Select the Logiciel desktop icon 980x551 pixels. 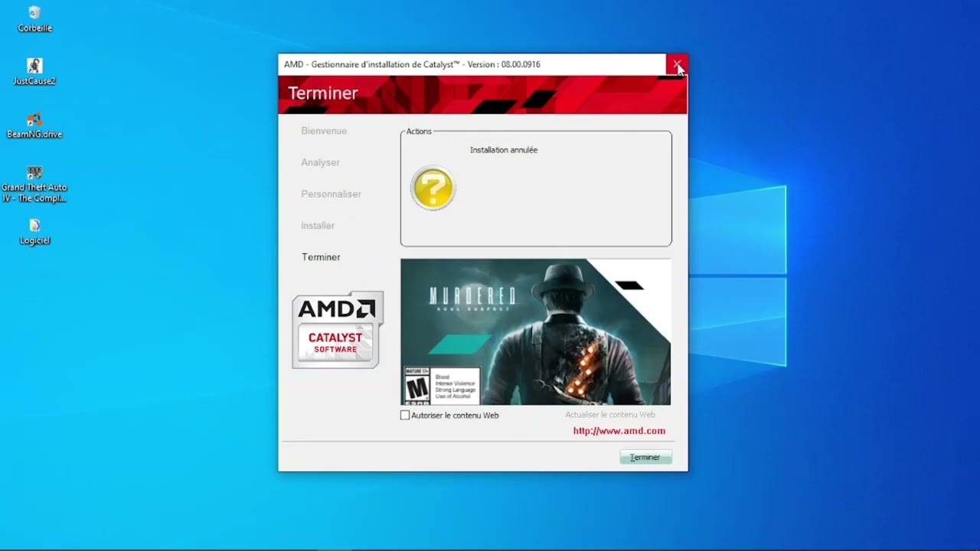tap(34, 232)
